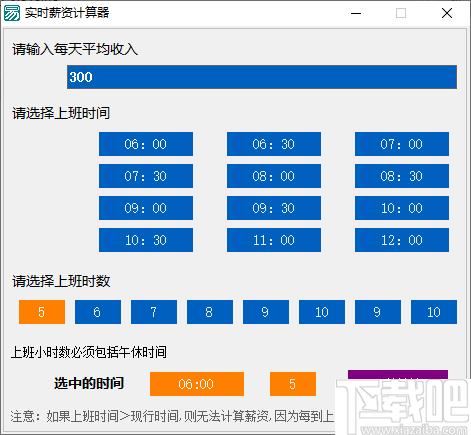
Task: Pick 09:00 as start time
Action: [146, 208]
